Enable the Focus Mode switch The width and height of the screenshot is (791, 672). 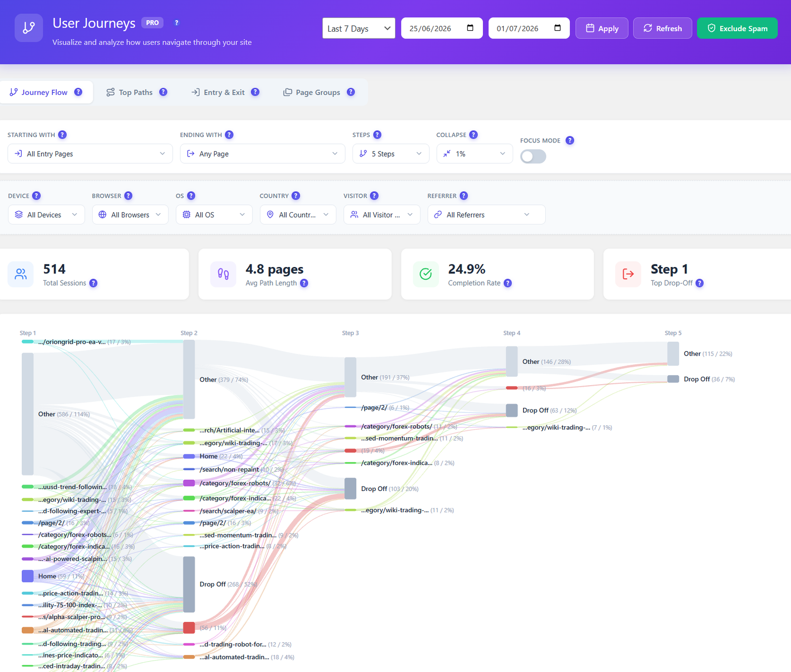point(533,157)
